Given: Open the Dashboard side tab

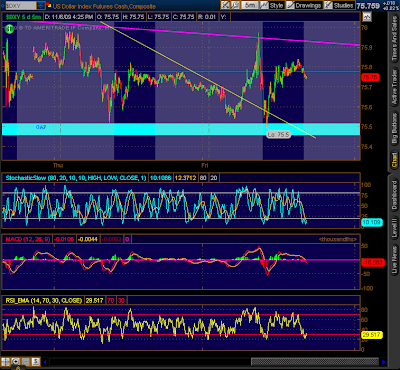Looking at the screenshot, I should [x=395, y=195].
